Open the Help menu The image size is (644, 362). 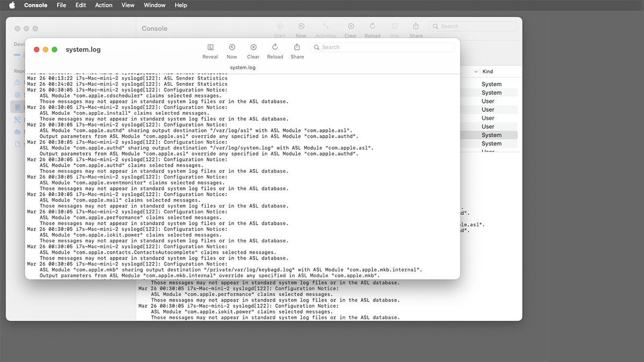point(181,5)
